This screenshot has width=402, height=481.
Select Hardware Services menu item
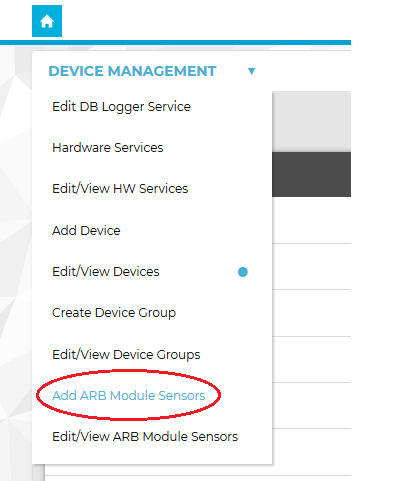tap(108, 147)
